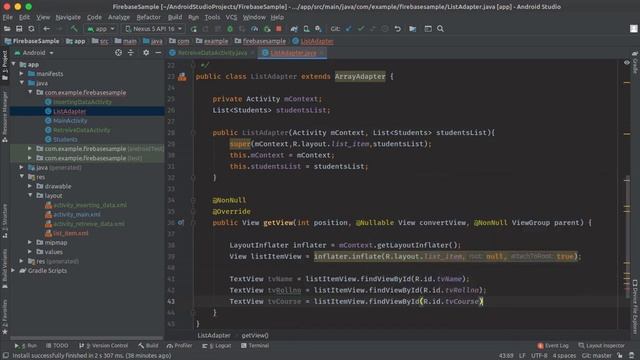Open the Nexus 5 API 16 device dropdown
This screenshot has height=360, width=640.
(x=153, y=29)
